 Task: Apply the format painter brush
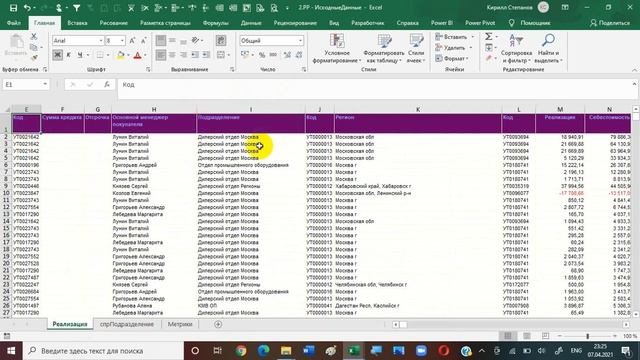point(34,58)
